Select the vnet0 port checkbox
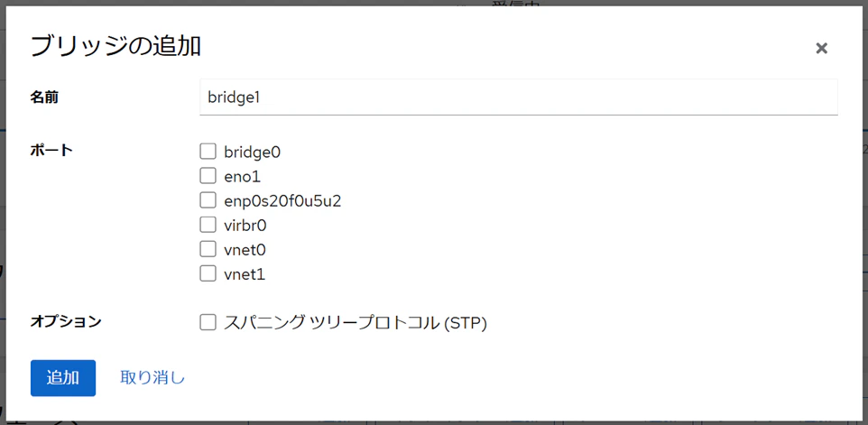 pos(208,250)
